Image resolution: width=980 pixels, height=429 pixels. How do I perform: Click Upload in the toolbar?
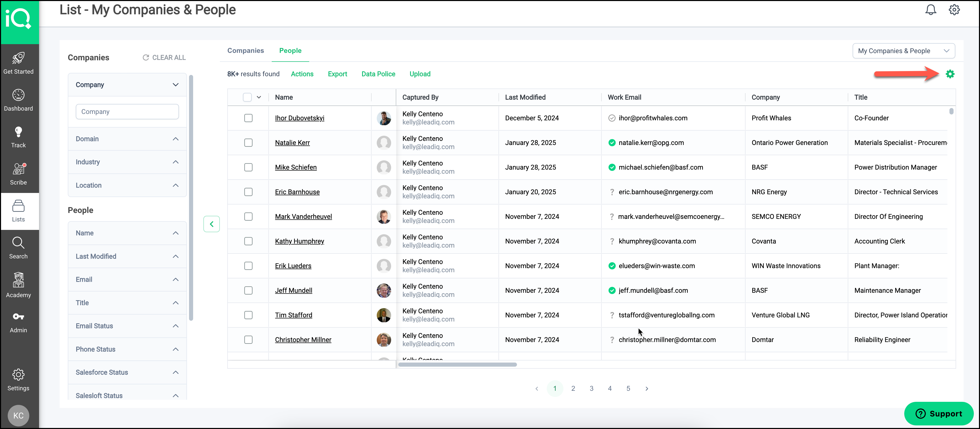click(x=420, y=74)
